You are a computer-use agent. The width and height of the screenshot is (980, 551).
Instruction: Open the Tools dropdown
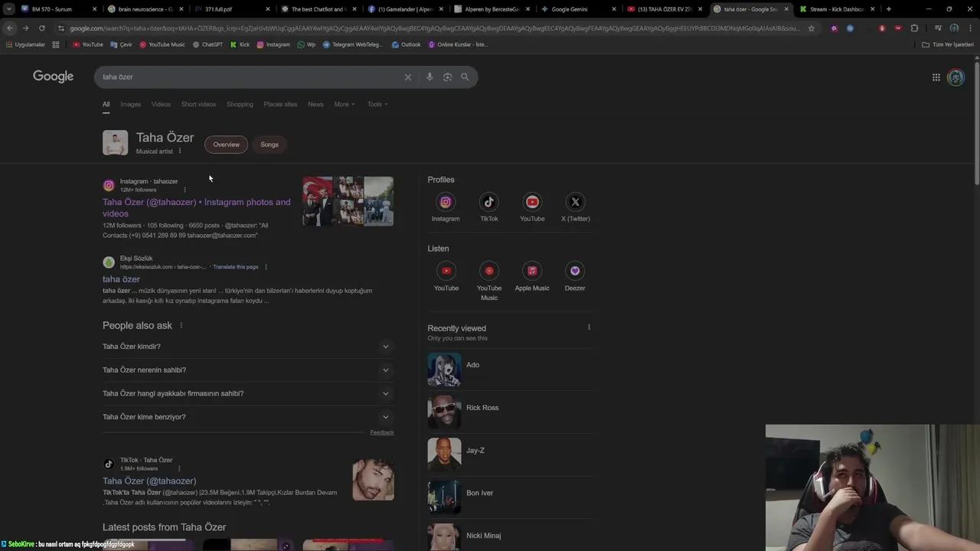click(377, 104)
